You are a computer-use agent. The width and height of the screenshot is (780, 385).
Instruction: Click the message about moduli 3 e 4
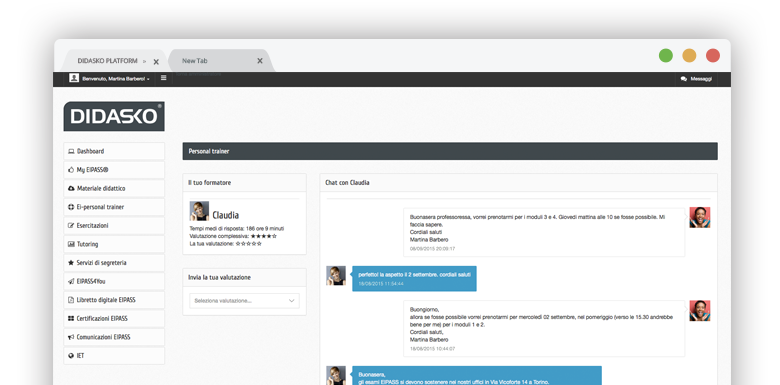point(544,232)
